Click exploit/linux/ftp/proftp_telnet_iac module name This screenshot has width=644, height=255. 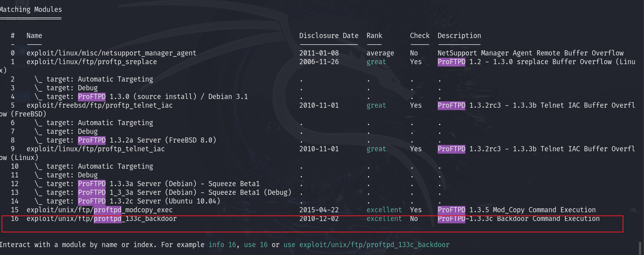(96, 149)
